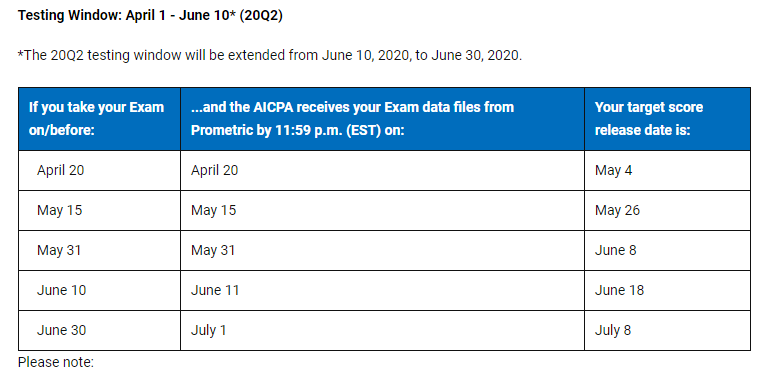Click the June 30 exam date cell

(x=99, y=330)
